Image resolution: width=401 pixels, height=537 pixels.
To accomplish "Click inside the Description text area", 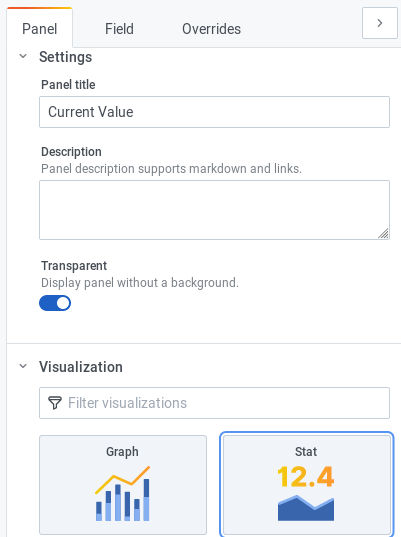I will (x=214, y=210).
